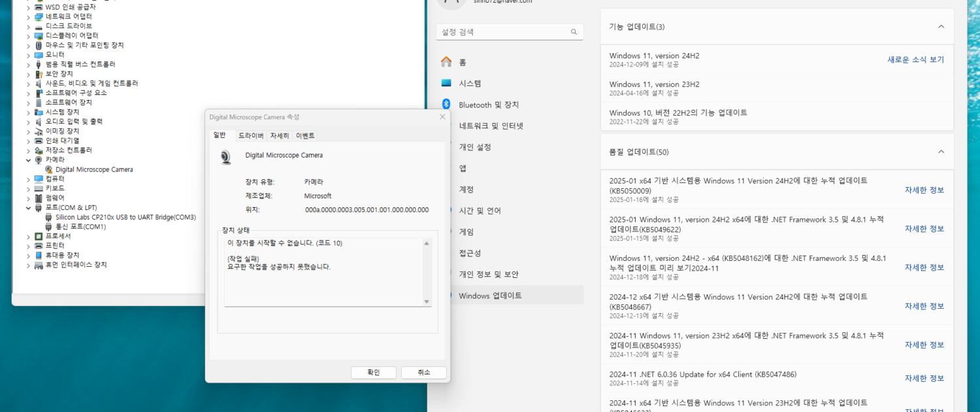The image size is (980, 412).
Task: Close the Digital Microscope Camera properties dialog
Action: (442, 117)
